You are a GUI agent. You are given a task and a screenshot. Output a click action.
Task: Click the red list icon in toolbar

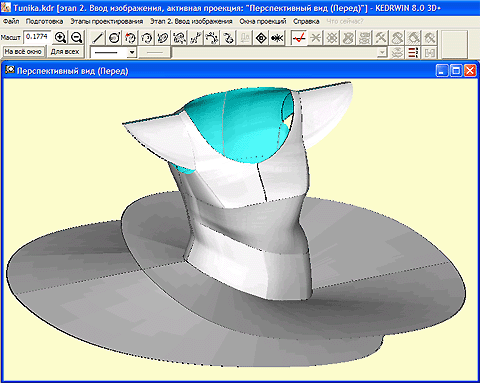[x=413, y=53]
